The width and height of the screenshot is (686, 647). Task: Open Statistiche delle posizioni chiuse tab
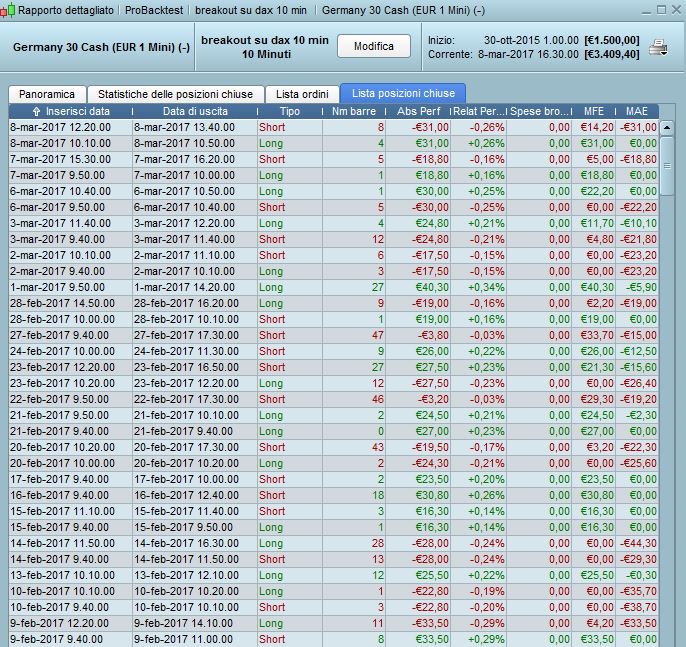point(175,94)
